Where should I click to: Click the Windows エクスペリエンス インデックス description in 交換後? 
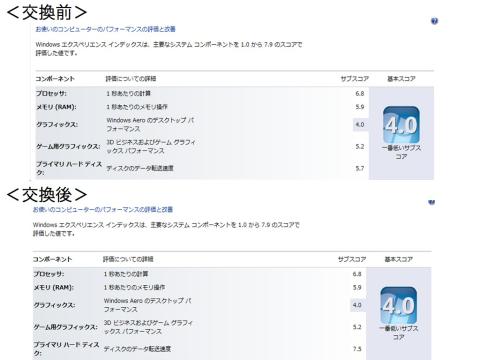point(166,229)
